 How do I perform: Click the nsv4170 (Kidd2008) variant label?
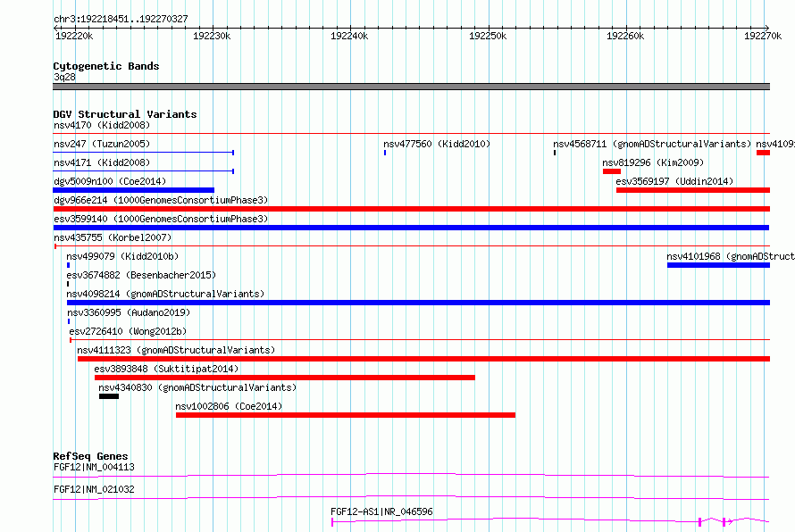102,125
